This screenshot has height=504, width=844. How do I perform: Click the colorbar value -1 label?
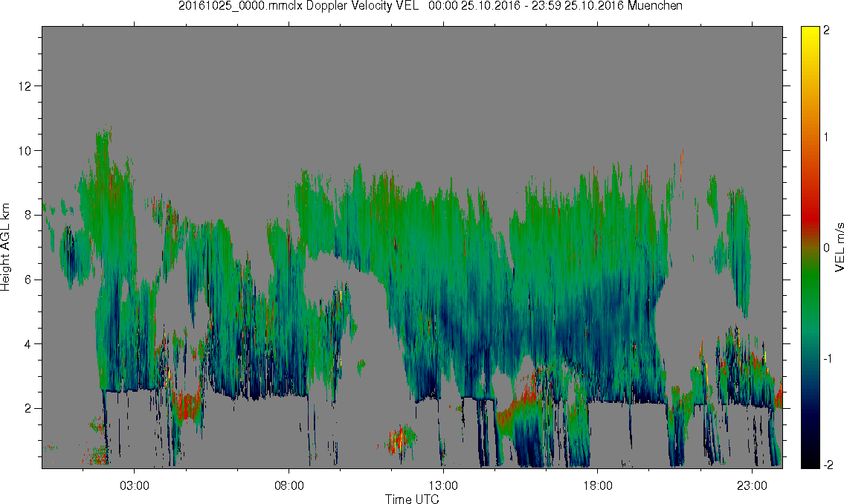828,359
